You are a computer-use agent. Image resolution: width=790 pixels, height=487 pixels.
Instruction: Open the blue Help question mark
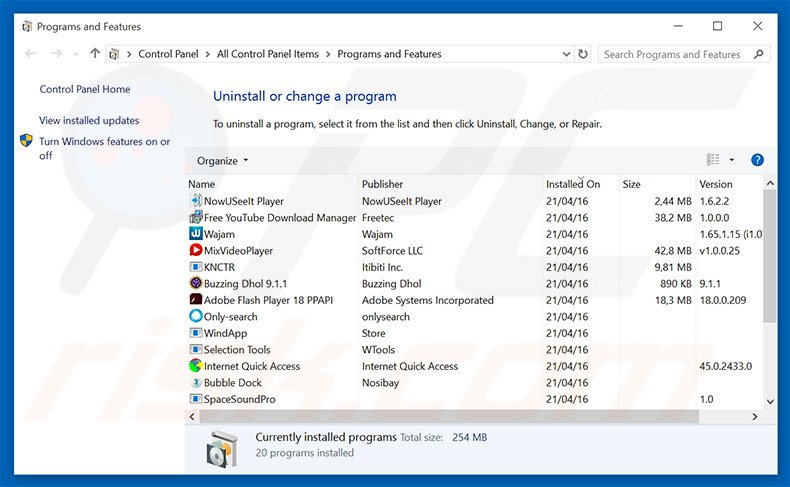[x=757, y=160]
